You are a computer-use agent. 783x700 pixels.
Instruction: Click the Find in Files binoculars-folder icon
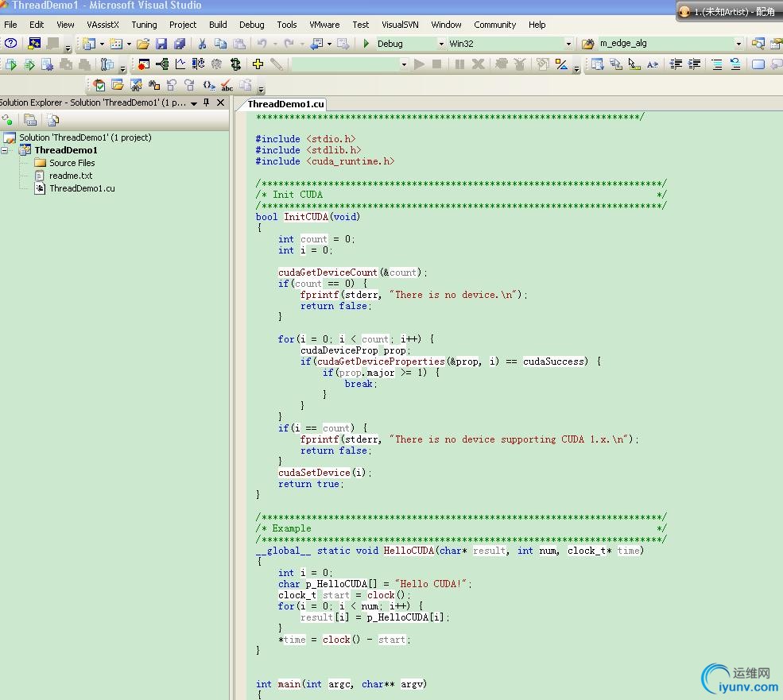click(x=587, y=44)
